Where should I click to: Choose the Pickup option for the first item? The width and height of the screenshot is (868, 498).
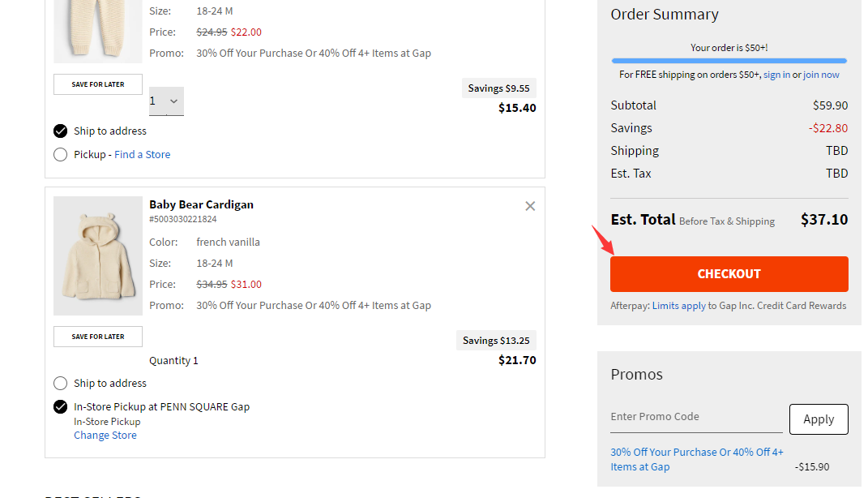60,155
